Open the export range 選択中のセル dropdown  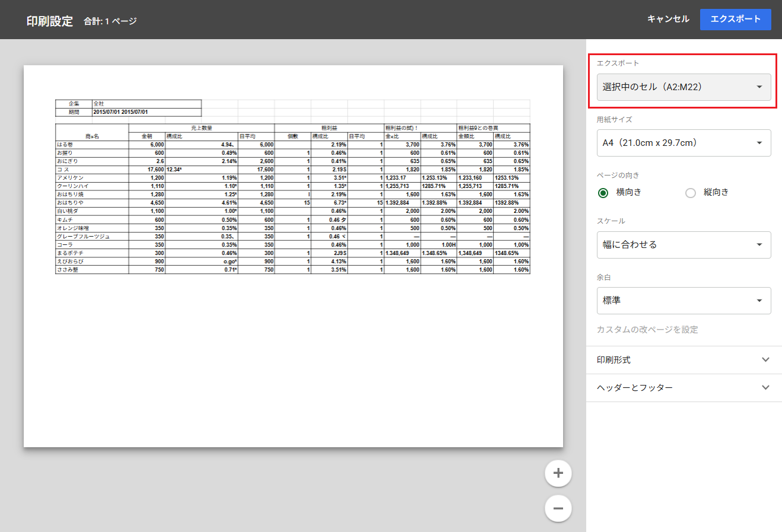(684, 87)
